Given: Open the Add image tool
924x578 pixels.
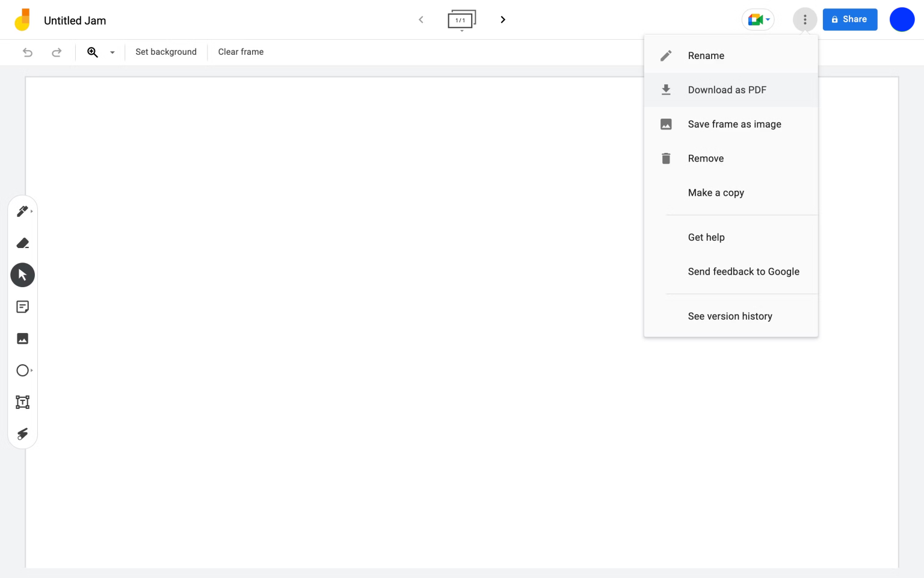Looking at the screenshot, I should click(x=22, y=338).
